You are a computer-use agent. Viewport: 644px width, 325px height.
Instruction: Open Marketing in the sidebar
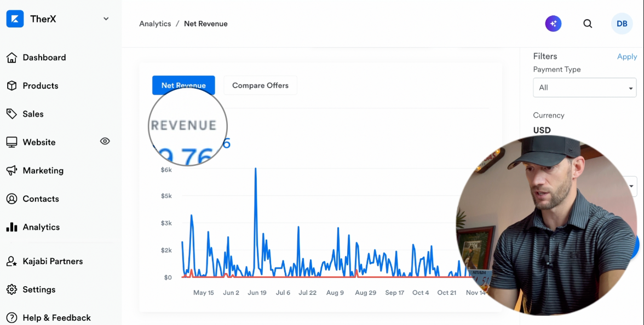[43, 171]
